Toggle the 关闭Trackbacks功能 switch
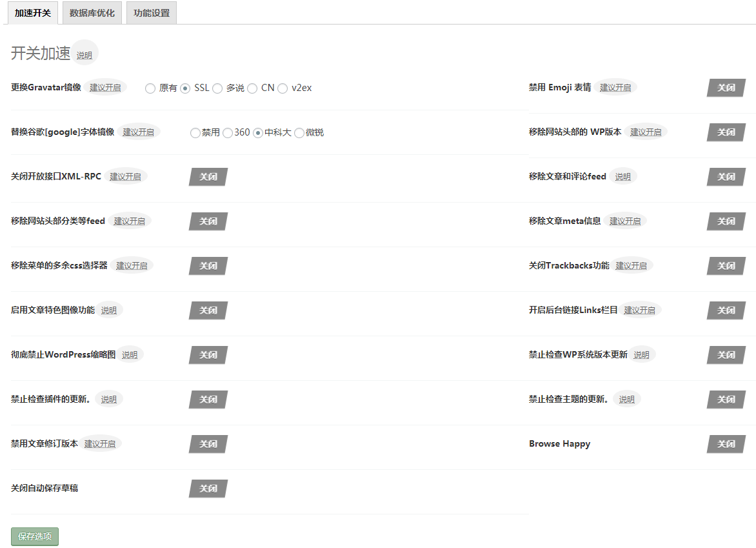Screen dimensions: 756x548 pos(726,266)
